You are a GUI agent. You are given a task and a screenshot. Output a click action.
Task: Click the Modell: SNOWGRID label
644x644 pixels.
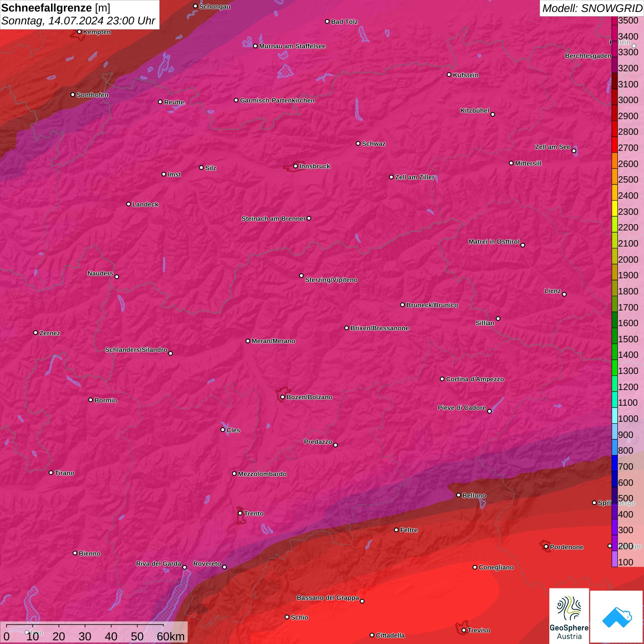click(x=592, y=8)
